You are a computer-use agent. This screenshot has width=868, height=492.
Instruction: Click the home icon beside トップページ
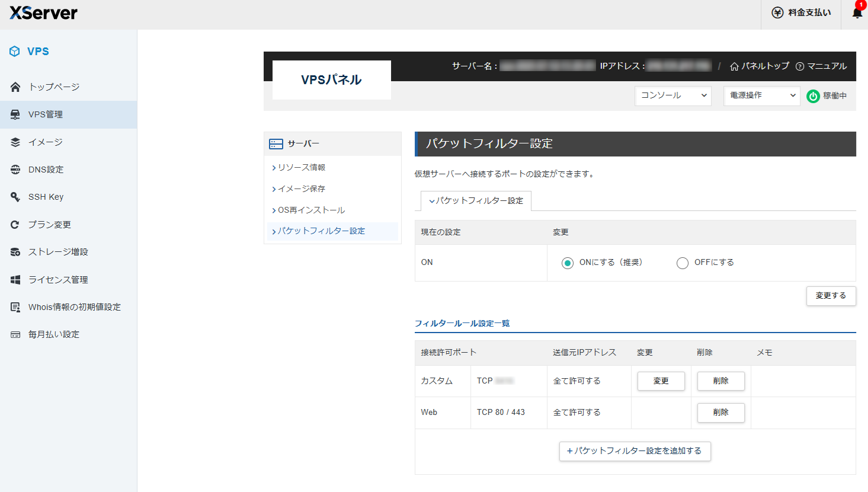click(15, 87)
